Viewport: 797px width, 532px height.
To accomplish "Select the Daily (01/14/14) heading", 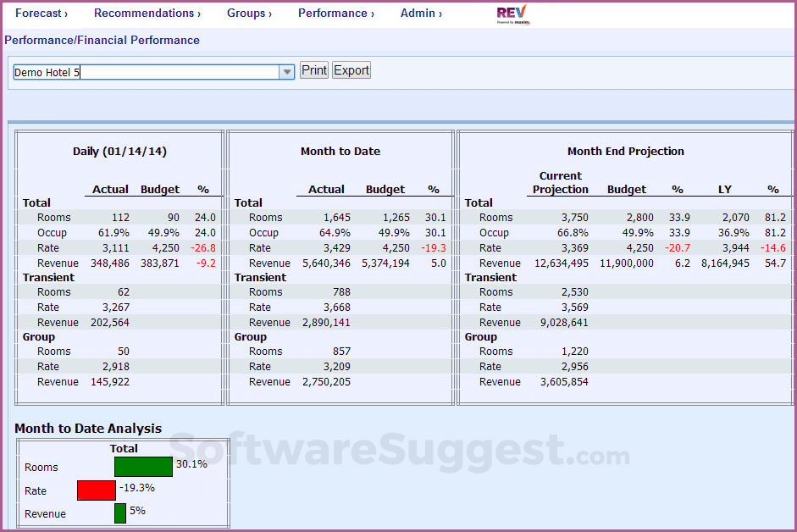I will [119, 151].
